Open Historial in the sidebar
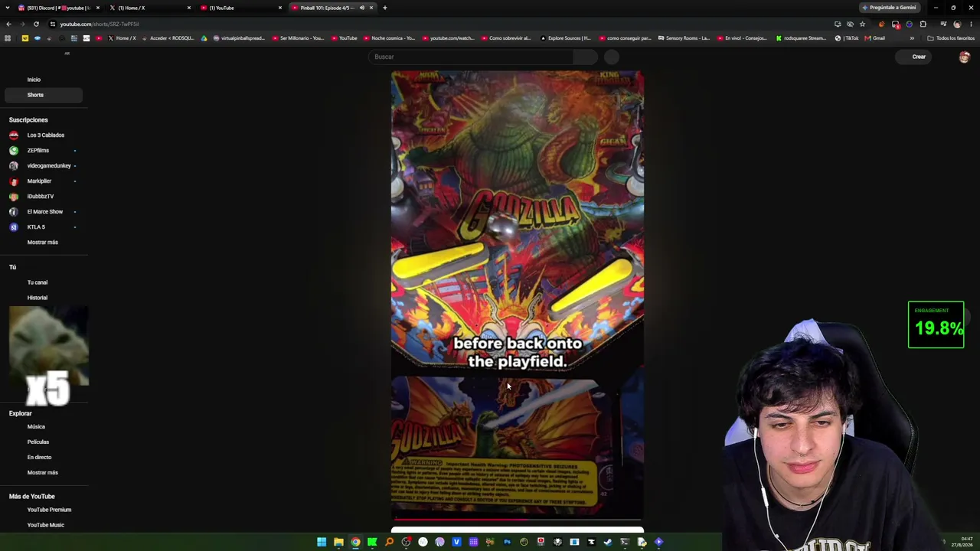 (x=38, y=298)
